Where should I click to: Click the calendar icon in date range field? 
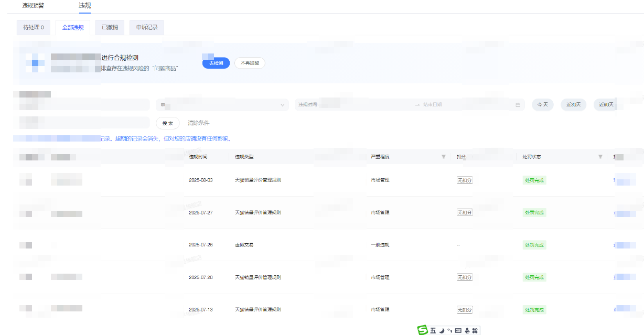click(x=518, y=105)
